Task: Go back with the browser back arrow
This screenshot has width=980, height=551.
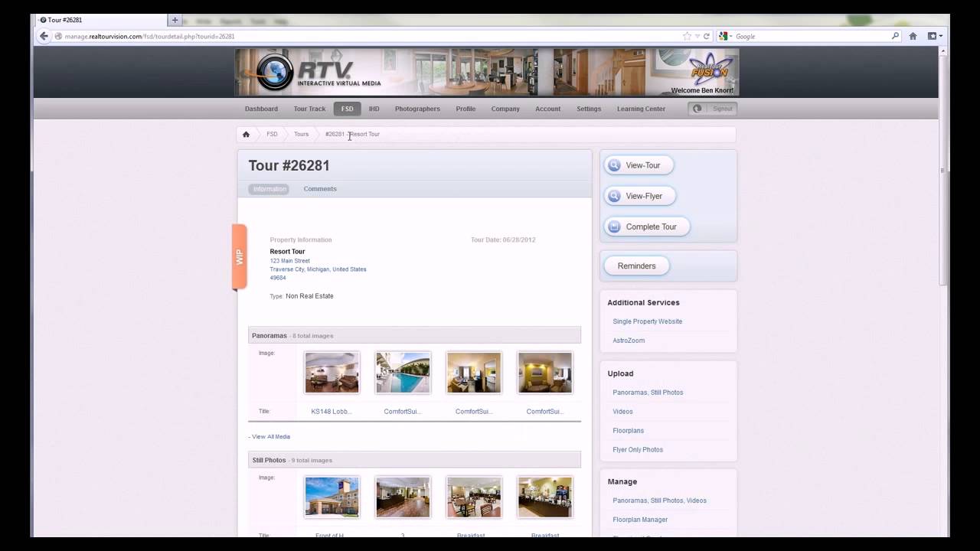Action: point(44,36)
